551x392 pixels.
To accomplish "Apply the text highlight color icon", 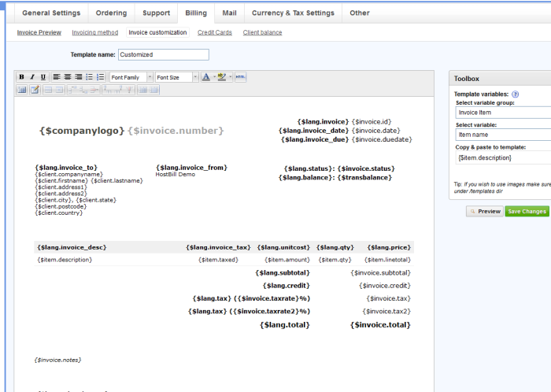I will pos(222,77).
